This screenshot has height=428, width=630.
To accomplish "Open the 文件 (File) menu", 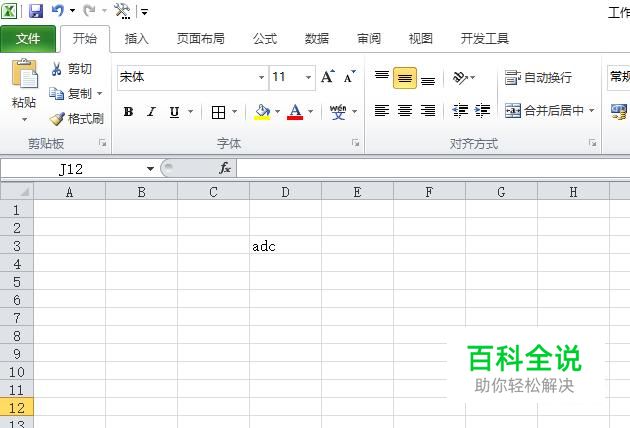I will click(28, 39).
